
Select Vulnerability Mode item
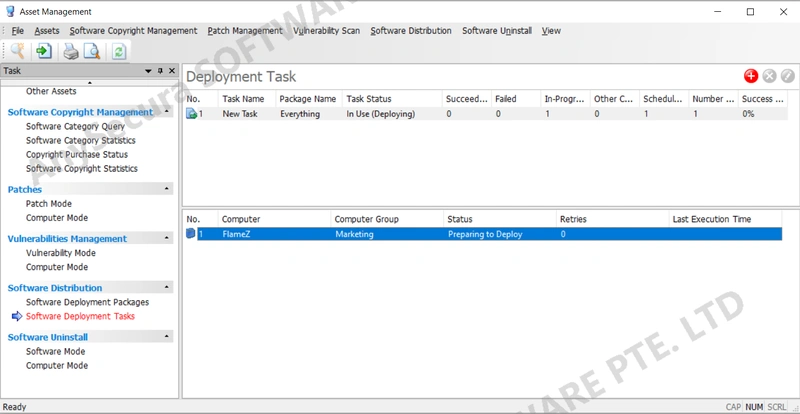pyautogui.click(x=61, y=253)
